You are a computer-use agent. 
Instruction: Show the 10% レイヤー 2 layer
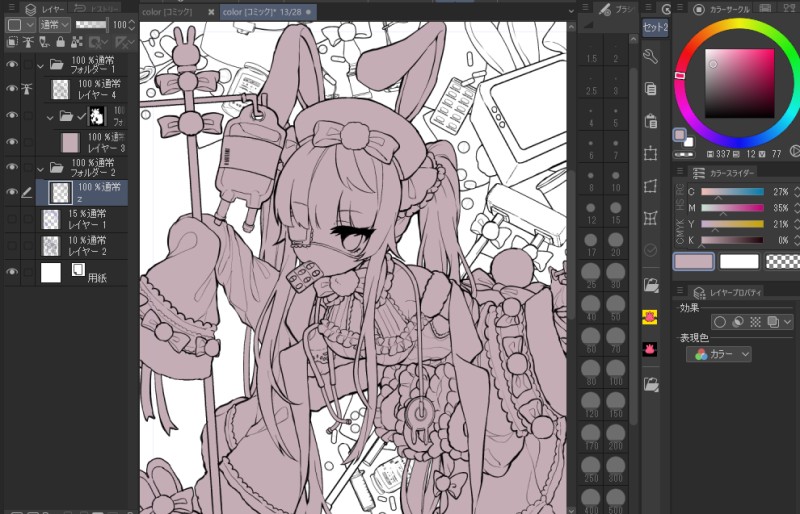pyautogui.click(x=12, y=246)
